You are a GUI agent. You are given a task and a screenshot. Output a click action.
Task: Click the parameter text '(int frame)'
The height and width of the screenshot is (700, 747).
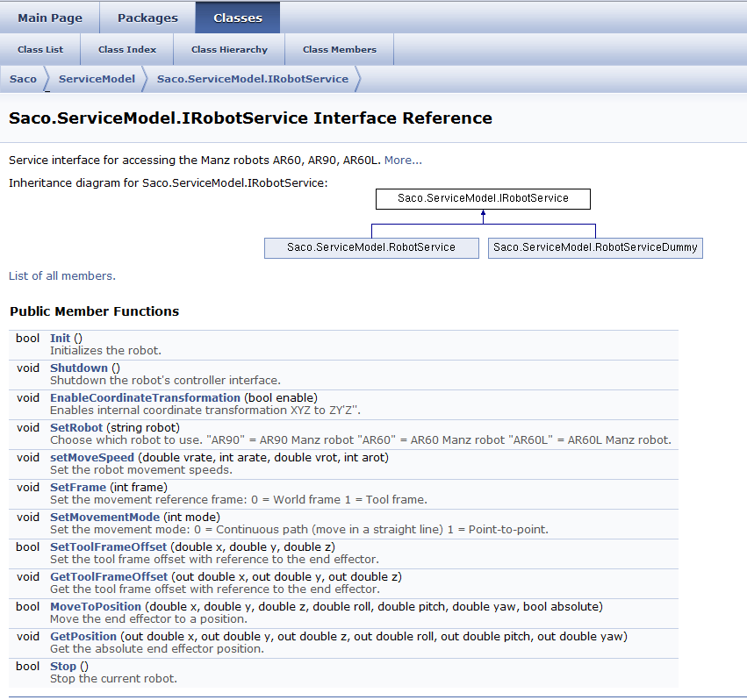[139, 487]
